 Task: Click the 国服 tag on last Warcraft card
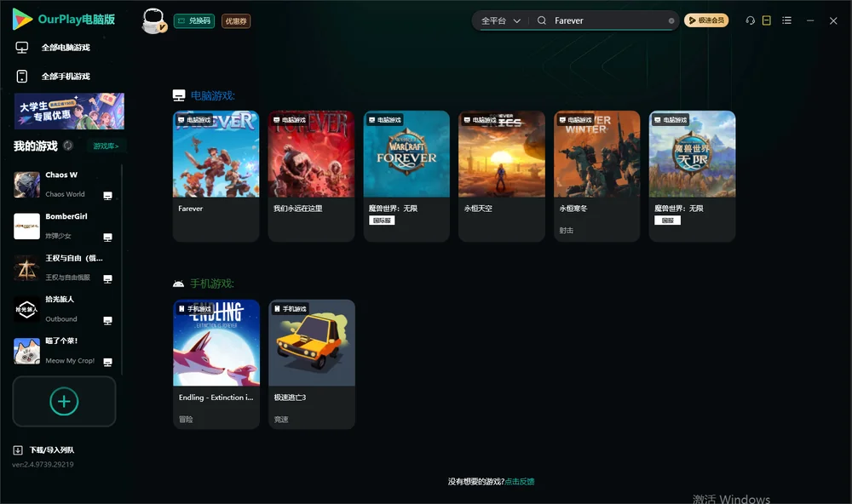click(667, 220)
